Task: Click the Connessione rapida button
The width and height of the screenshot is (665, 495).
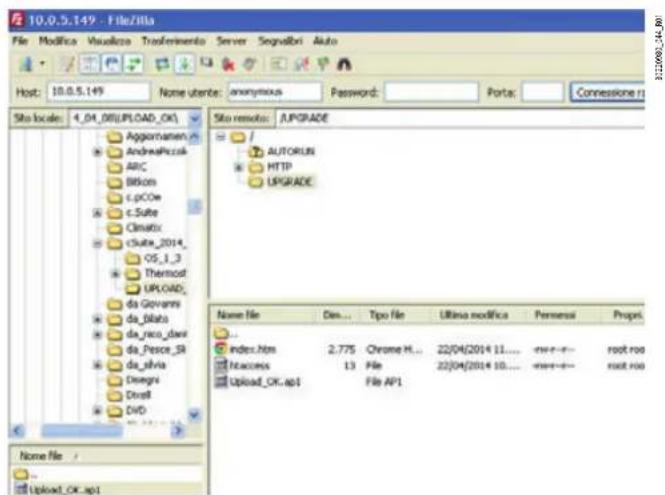Action: click(607, 92)
